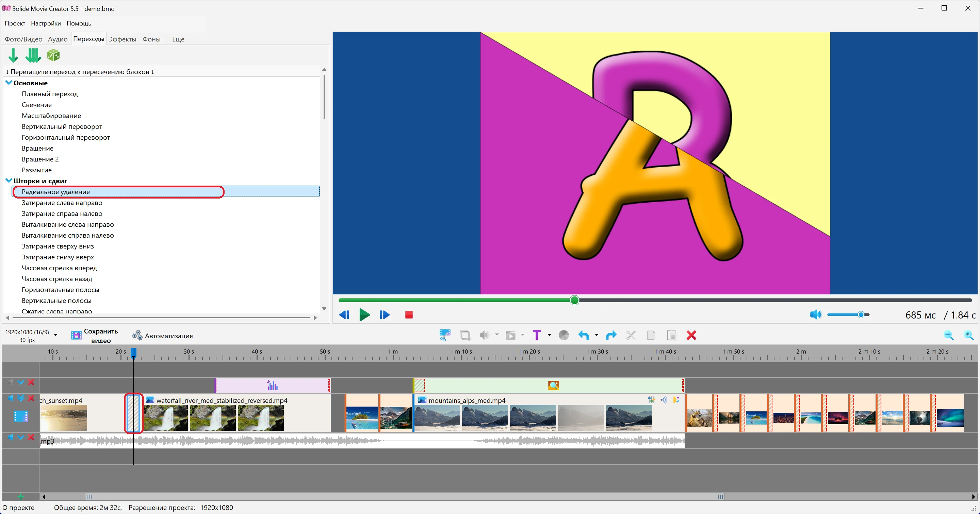Image resolution: width=980 pixels, height=514 pixels.
Task: Undo the last action with the blue arrow
Action: [x=584, y=335]
